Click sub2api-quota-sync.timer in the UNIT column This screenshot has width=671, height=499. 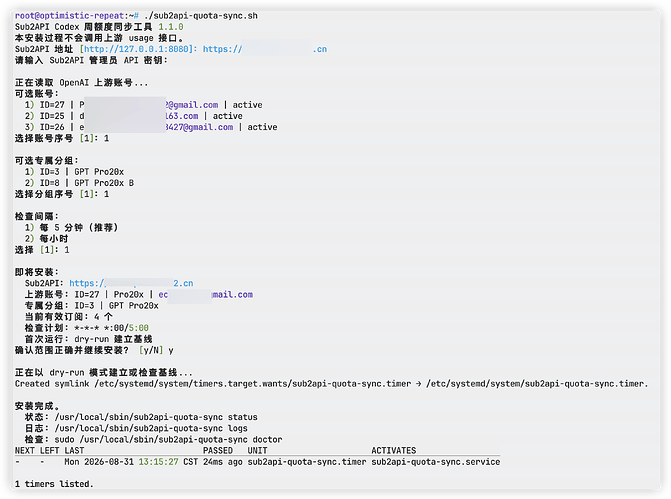click(307, 462)
